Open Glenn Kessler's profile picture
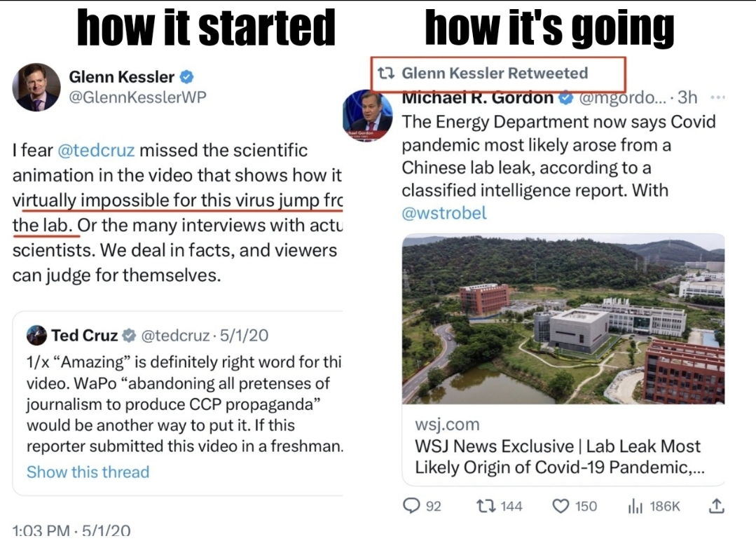 36,87
